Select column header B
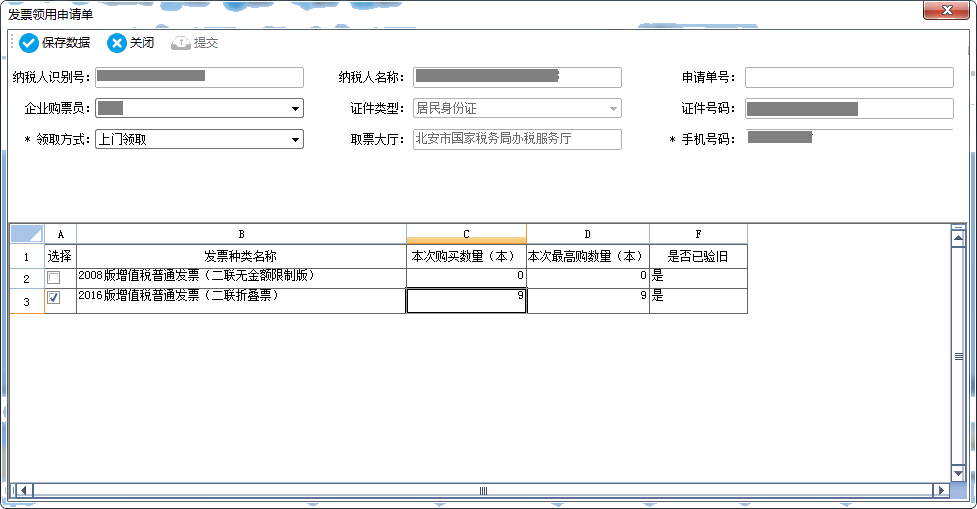The image size is (977, 509). click(x=241, y=234)
